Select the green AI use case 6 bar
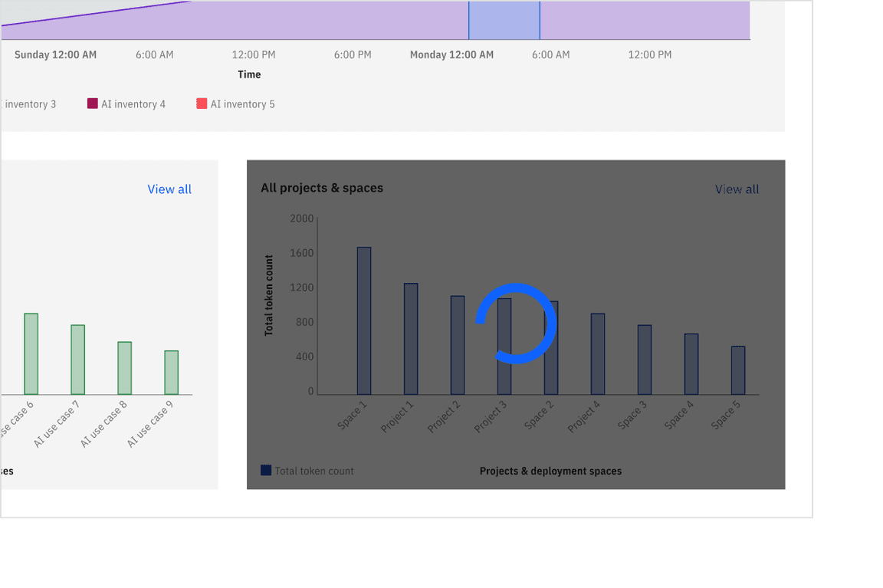Image resolution: width=883 pixels, height=588 pixels. [x=31, y=354]
